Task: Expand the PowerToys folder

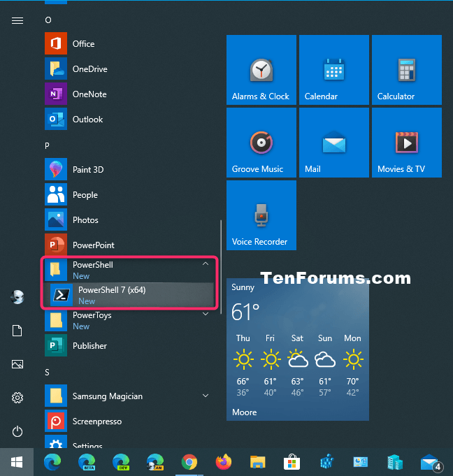Action: (x=206, y=314)
